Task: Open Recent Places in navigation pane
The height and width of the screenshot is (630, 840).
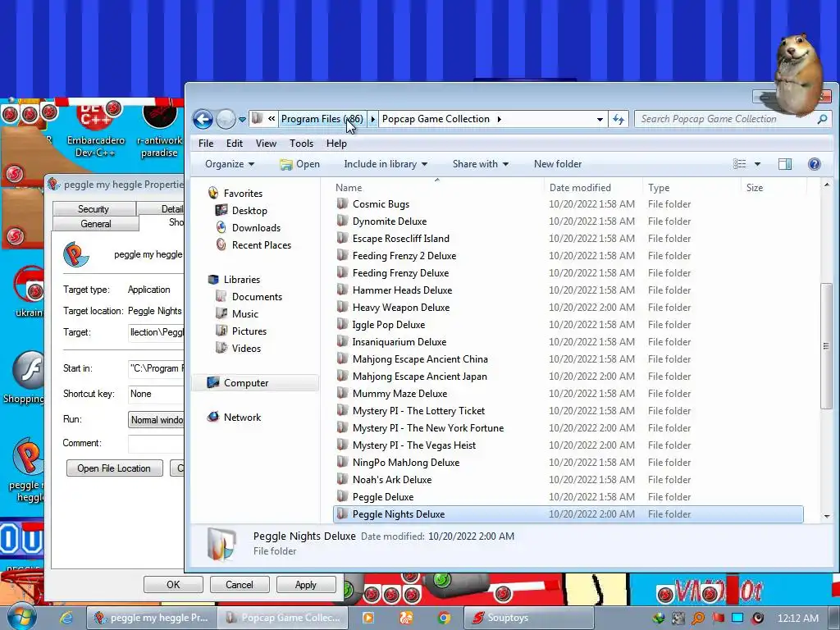Action: point(262,244)
